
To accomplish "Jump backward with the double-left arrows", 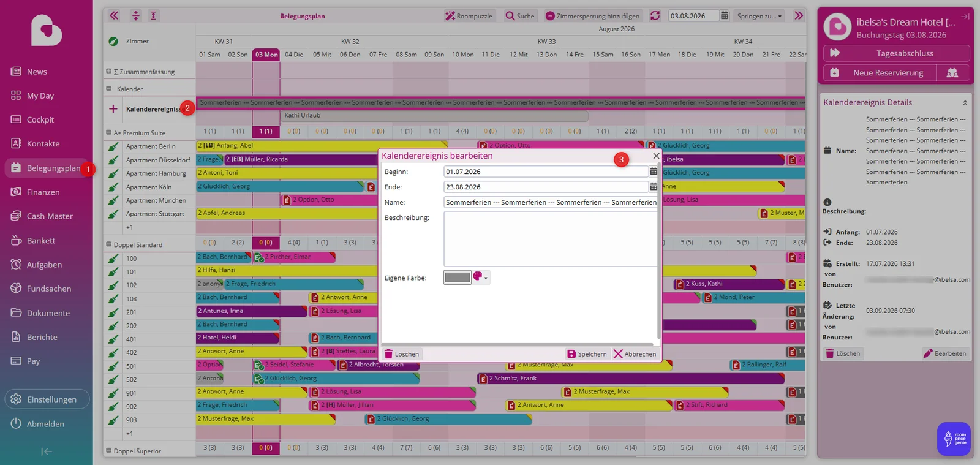I will pyautogui.click(x=114, y=16).
